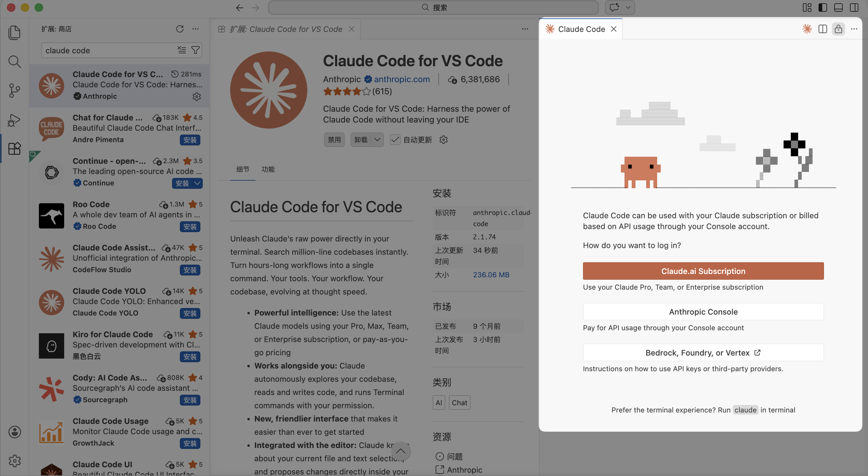The image size is (868, 476).
Task: Open the Search view in activity bar
Action: point(14,62)
